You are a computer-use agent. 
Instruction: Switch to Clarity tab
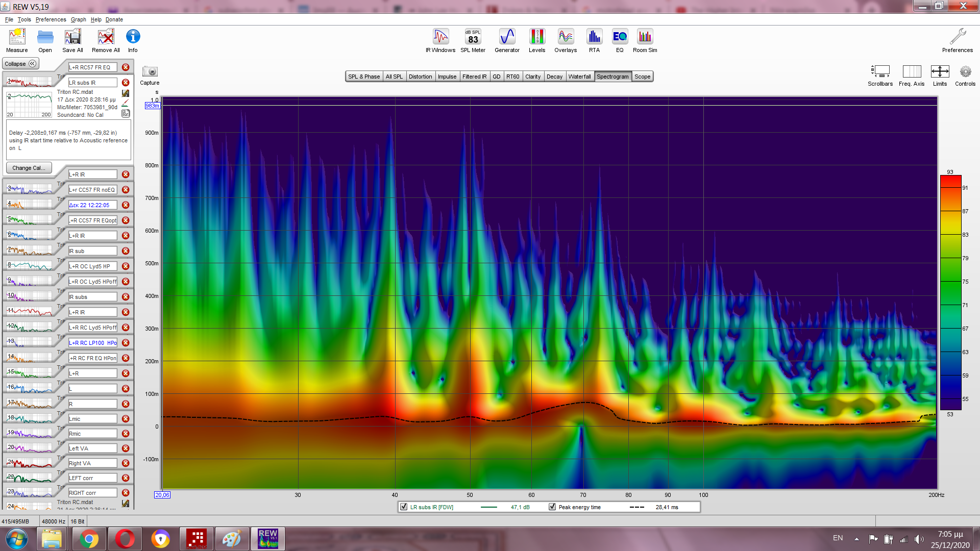[x=533, y=77]
